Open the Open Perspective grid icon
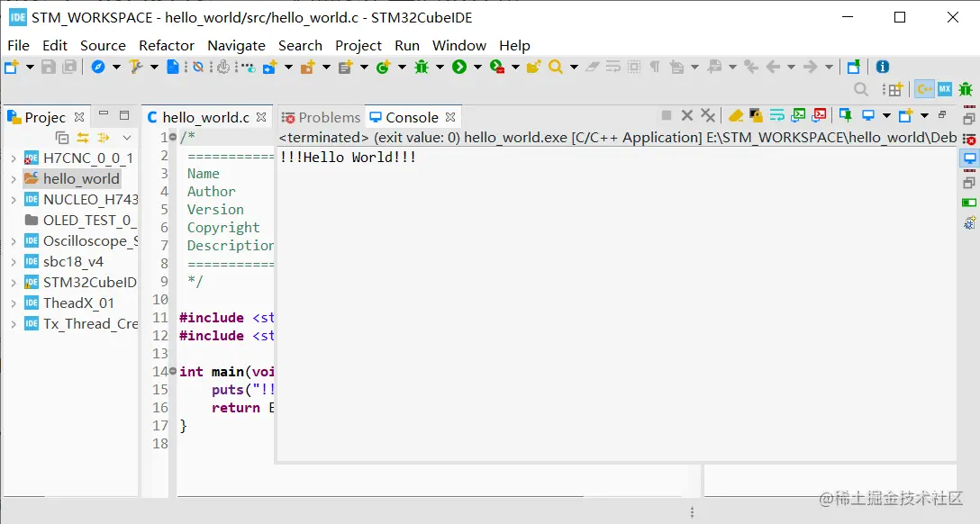Viewport: 980px width, 524px height. pyautogui.click(x=894, y=89)
